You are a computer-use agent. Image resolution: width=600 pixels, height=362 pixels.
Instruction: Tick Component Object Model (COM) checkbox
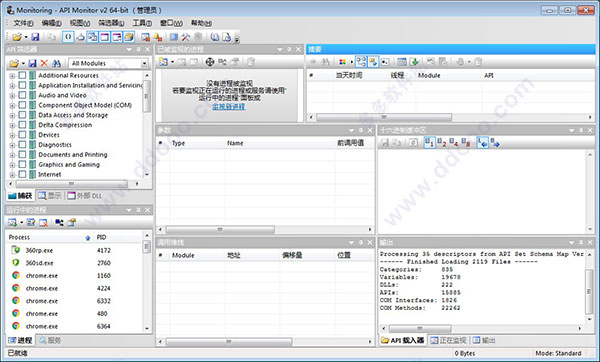pos(22,105)
